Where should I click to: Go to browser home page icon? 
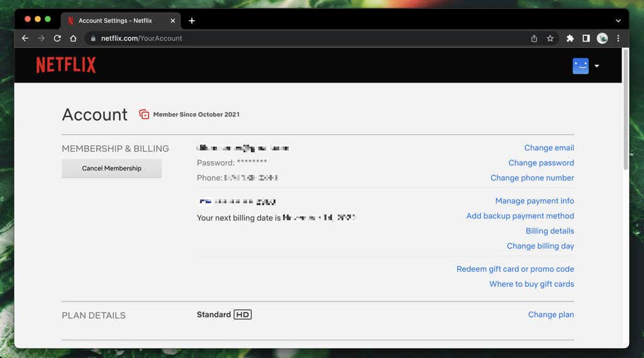pos(73,38)
